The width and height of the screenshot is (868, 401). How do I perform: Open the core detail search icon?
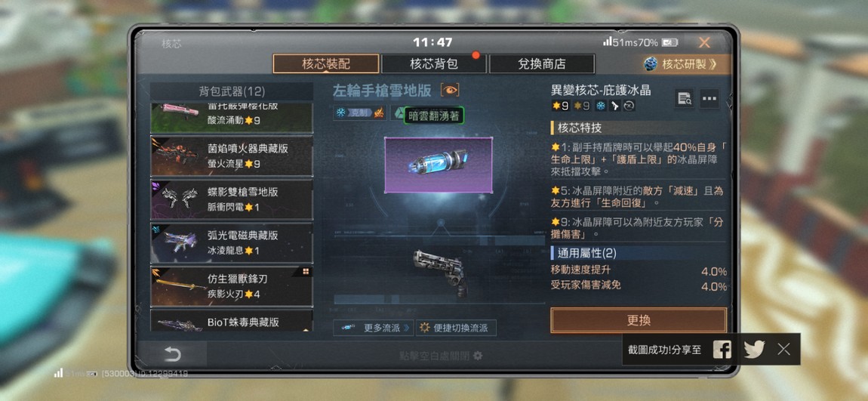[685, 99]
